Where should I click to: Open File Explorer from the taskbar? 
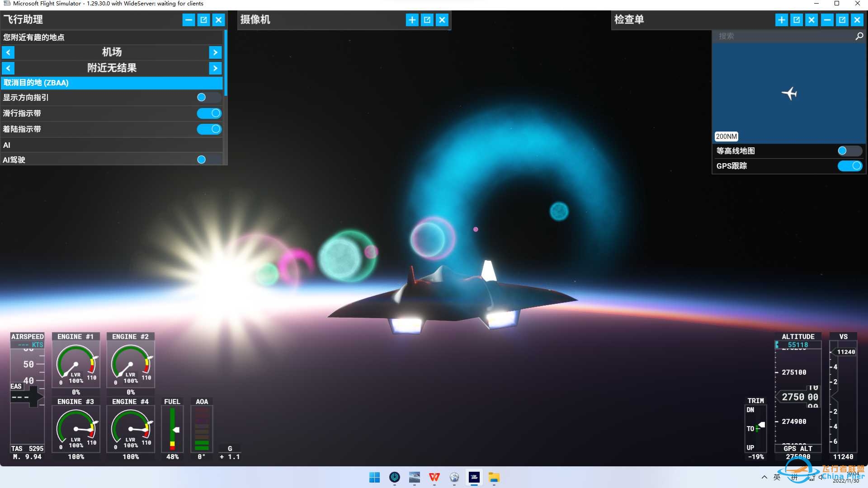coord(494,477)
